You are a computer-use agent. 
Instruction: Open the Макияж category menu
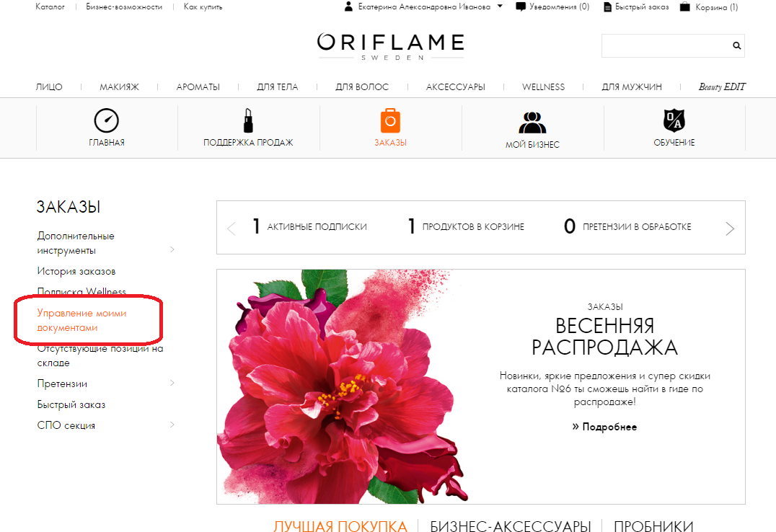[119, 87]
